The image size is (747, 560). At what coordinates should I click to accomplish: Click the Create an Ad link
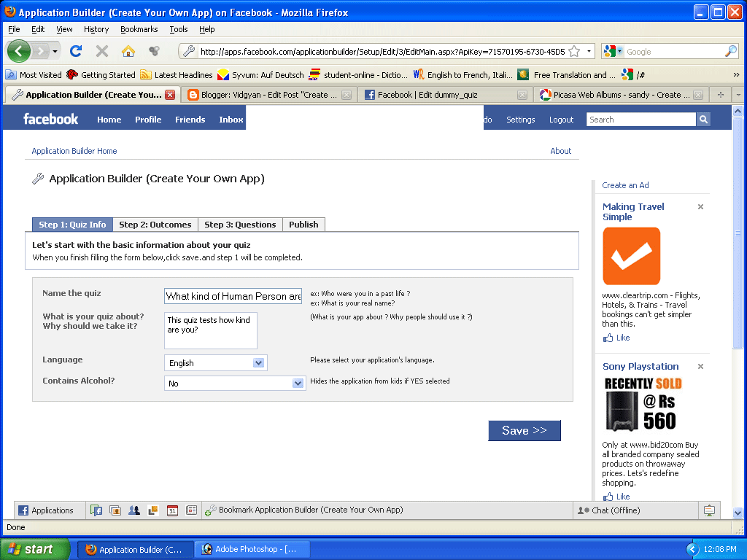coord(625,185)
